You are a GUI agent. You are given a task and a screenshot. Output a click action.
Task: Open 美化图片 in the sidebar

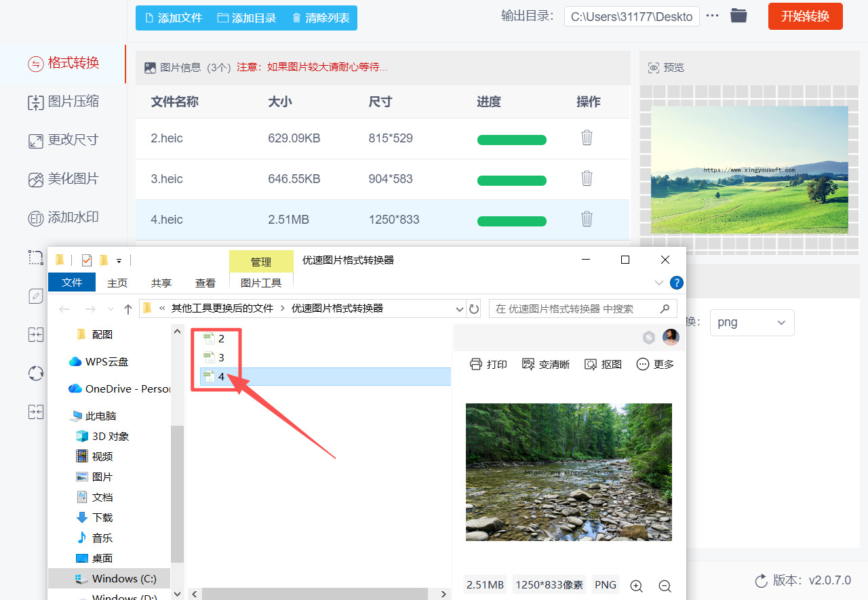point(63,179)
